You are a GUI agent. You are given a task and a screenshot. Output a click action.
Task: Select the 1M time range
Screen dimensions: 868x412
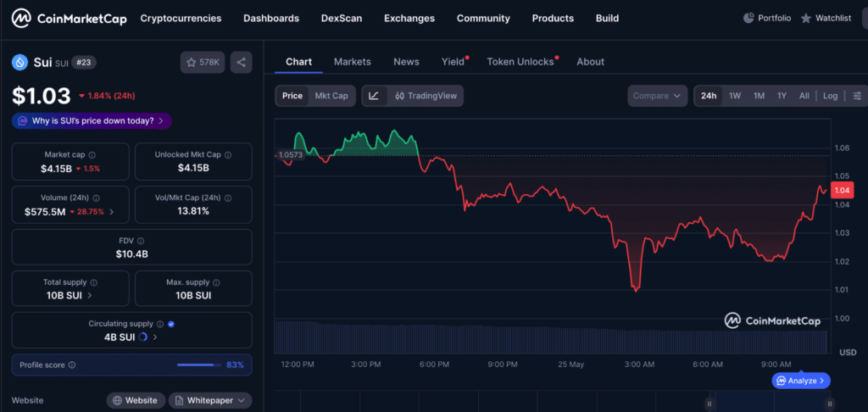pyautogui.click(x=759, y=96)
